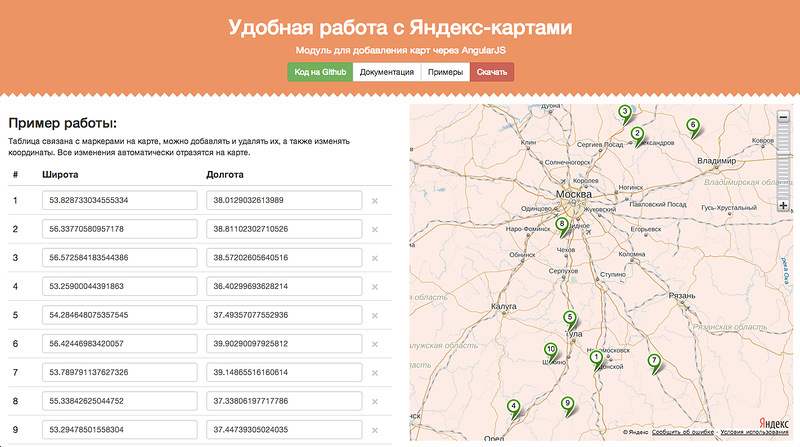Edit latitude field 56.33770580957178
Image resolution: width=800 pixels, height=447 pixels.
[119, 229]
